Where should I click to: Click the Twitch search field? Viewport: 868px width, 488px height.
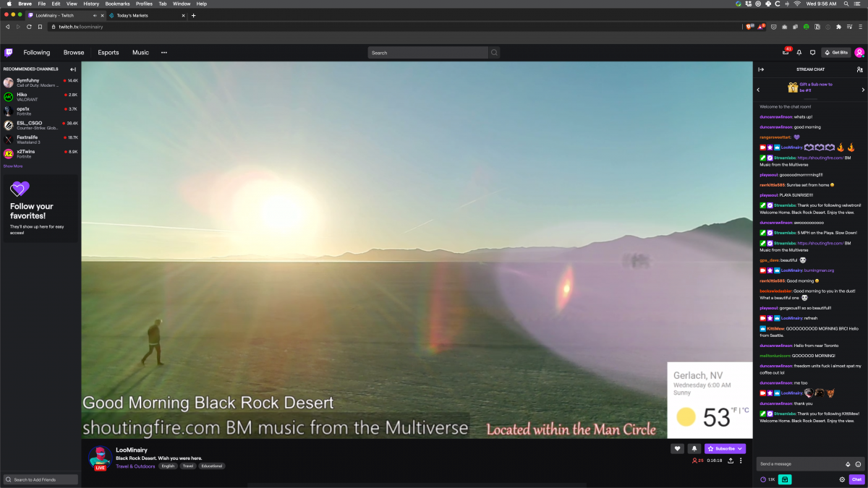click(428, 52)
